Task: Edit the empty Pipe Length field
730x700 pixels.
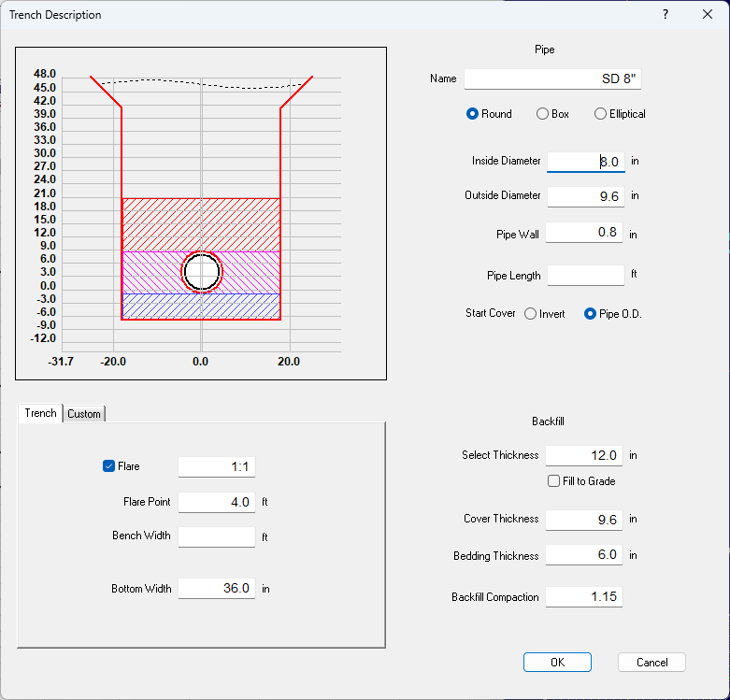Action: [585, 275]
